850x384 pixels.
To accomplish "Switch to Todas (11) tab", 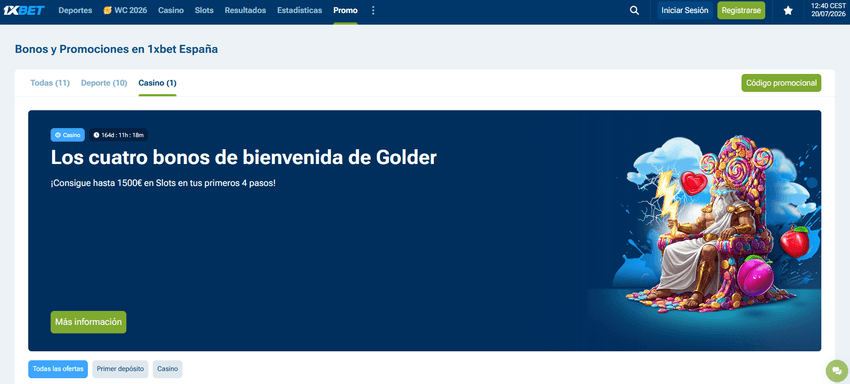I will click(50, 83).
